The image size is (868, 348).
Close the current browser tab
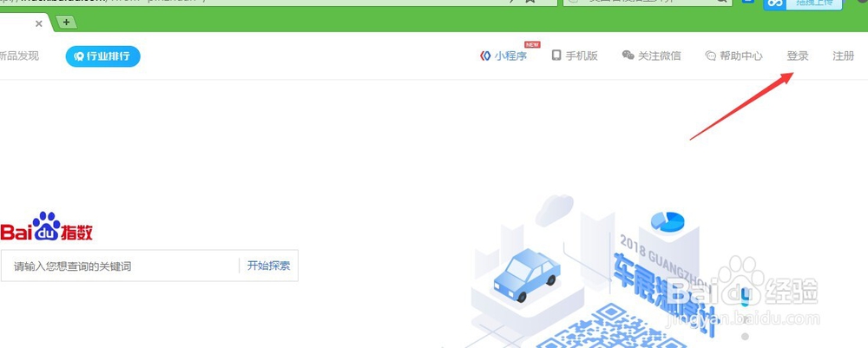tap(39, 23)
